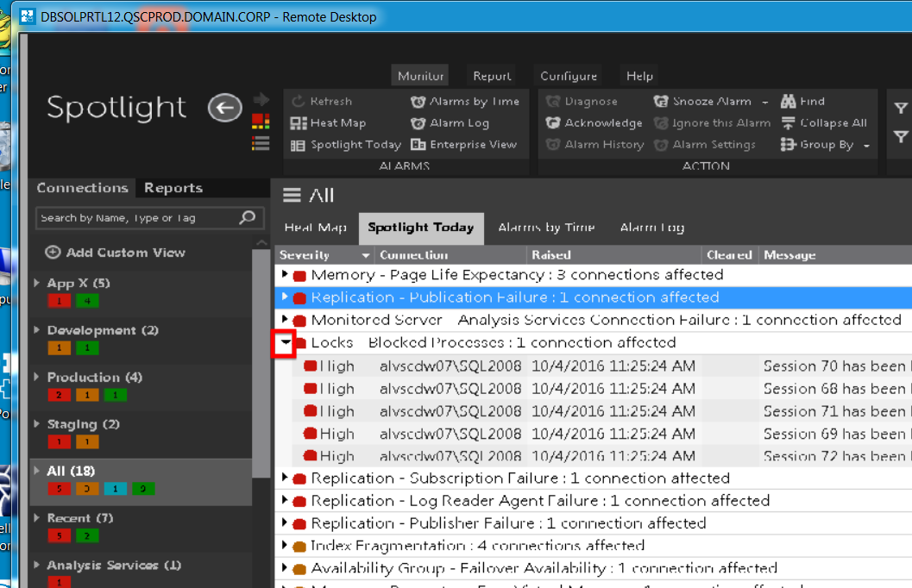Click the red badge under App X
The height and width of the screenshot is (588, 912).
pos(60,301)
